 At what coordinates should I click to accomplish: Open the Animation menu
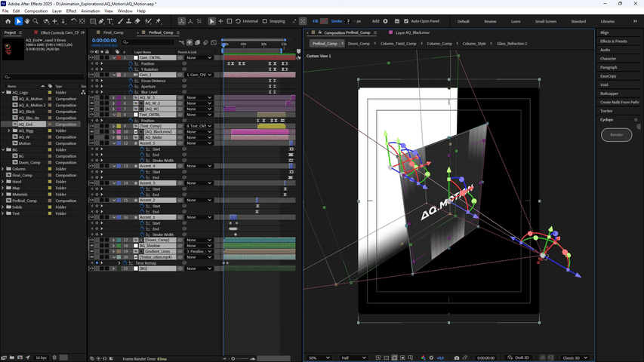(x=91, y=11)
